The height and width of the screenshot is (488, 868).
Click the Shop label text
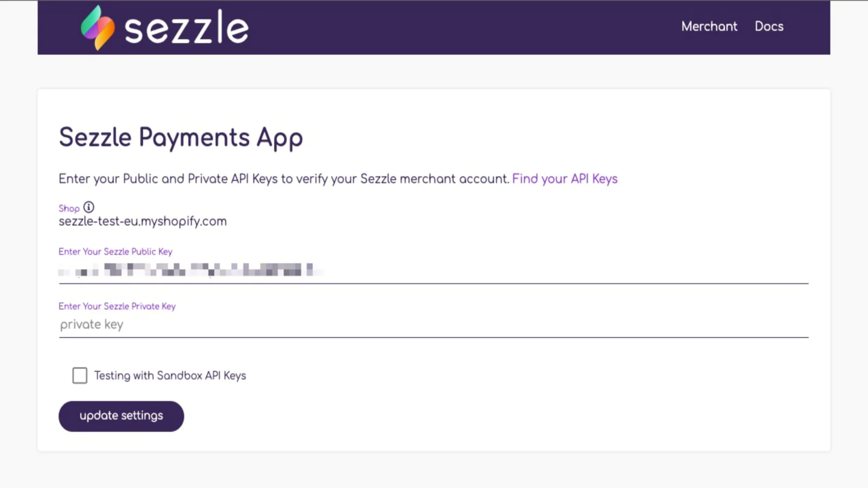pyautogui.click(x=69, y=208)
